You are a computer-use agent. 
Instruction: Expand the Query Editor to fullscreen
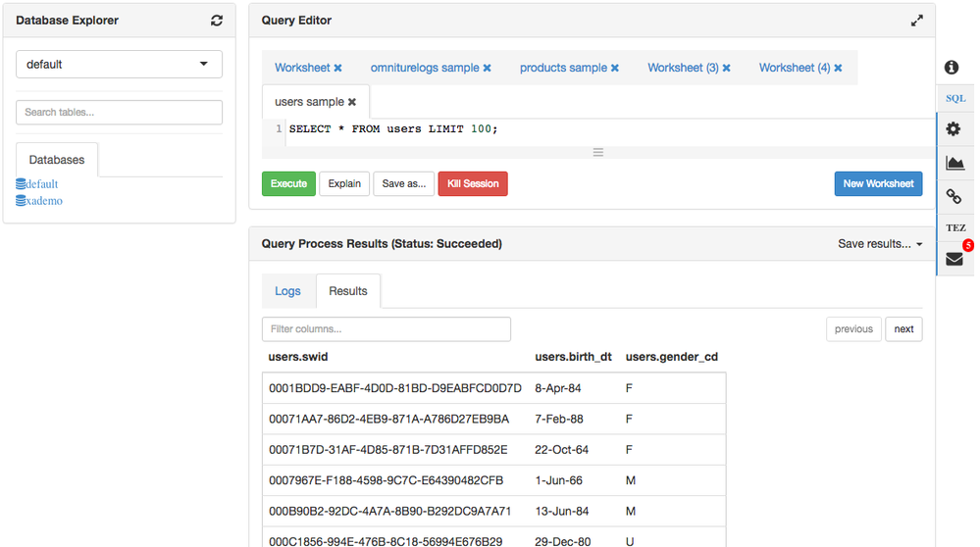tap(916, 21)
